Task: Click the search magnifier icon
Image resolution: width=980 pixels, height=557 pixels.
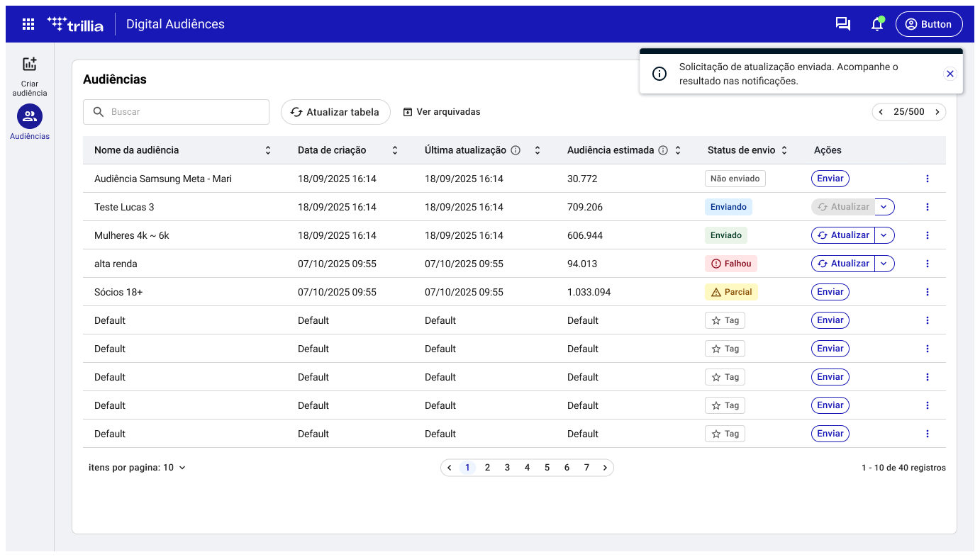Action: [99, 112]
